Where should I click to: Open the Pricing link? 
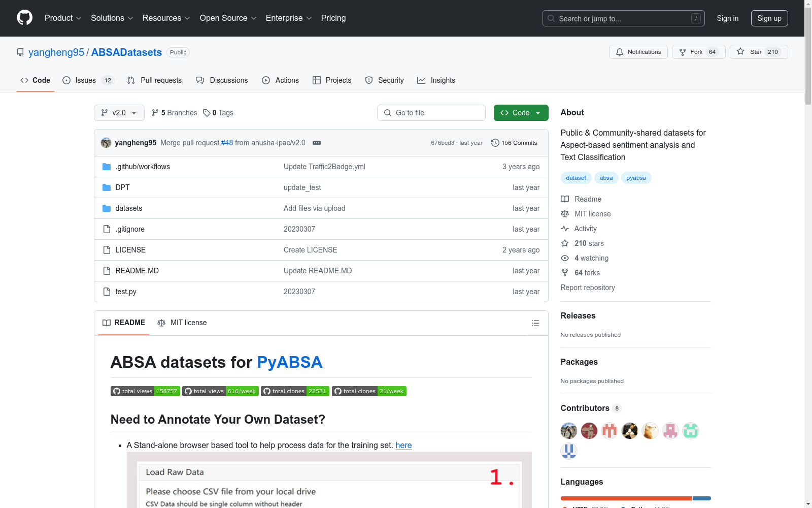click(x=333, y=18)
